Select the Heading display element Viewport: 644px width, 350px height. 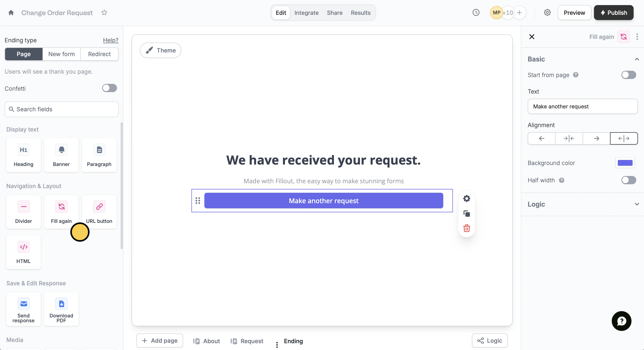point(23,155)
